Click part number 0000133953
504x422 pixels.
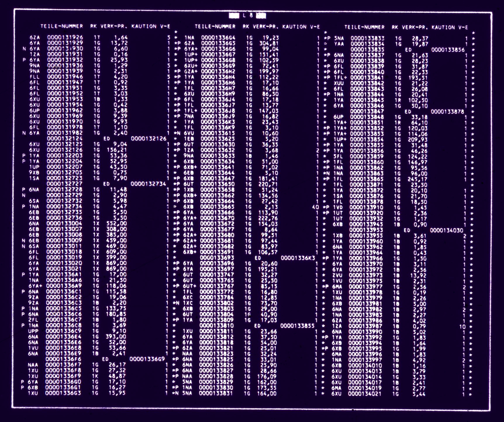(366, 230)
